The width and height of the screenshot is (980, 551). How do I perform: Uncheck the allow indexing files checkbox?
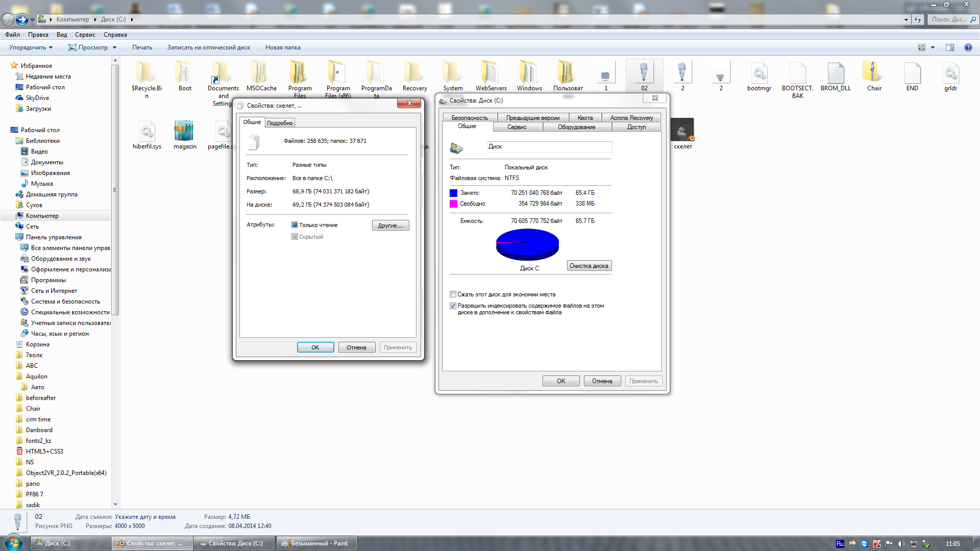(453, 306)
